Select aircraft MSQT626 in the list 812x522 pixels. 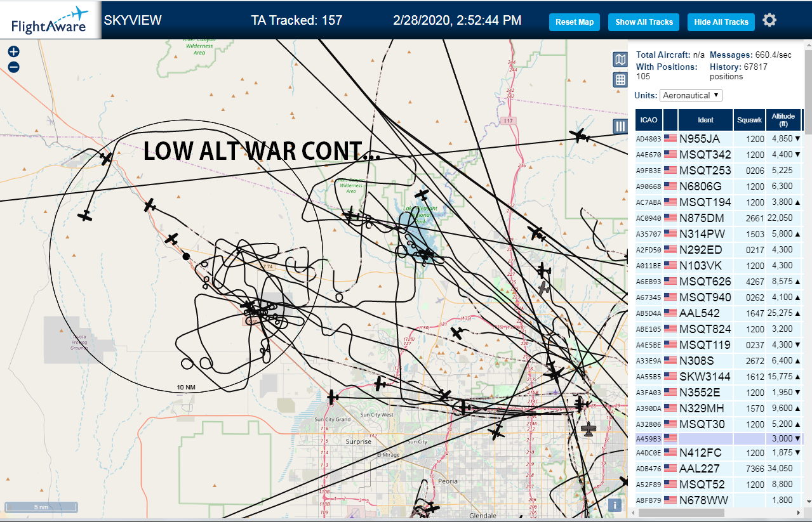(x=719, y=281)
